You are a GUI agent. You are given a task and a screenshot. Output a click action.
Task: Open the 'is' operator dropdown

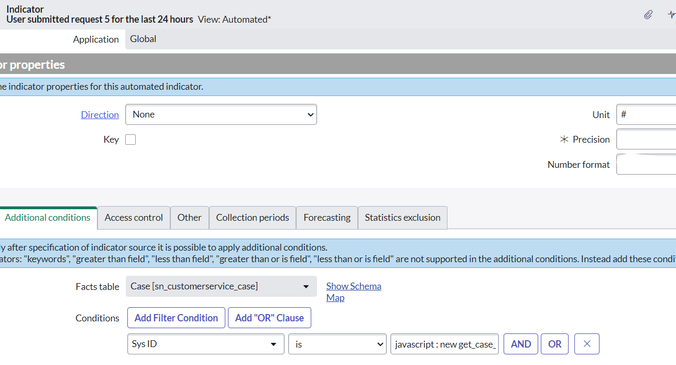click(337, 344)
